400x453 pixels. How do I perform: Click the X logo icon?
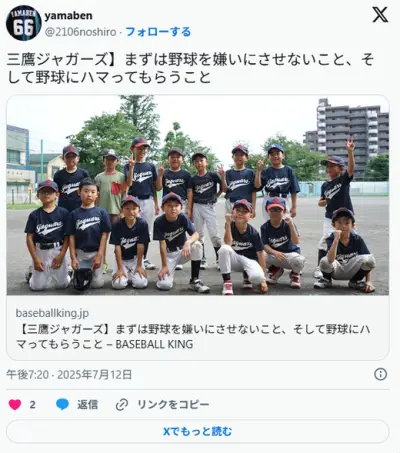pos(380,15)
